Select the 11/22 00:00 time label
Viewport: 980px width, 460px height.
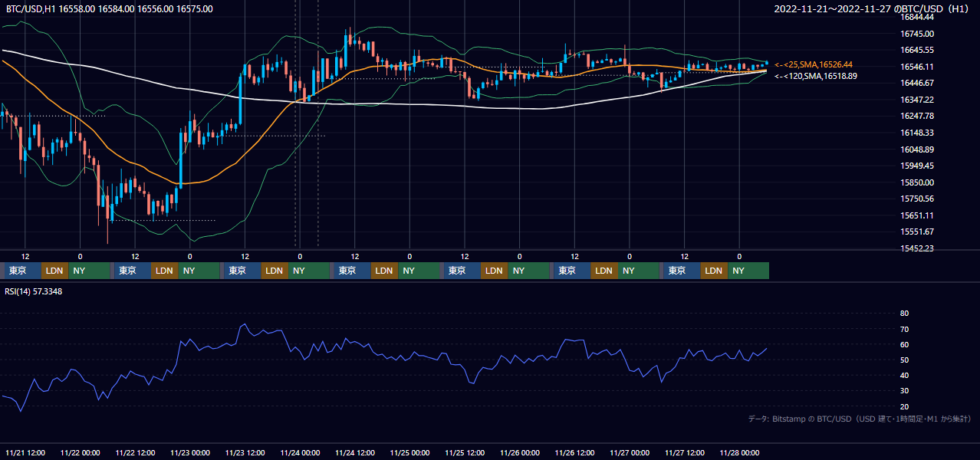[81, 452]
